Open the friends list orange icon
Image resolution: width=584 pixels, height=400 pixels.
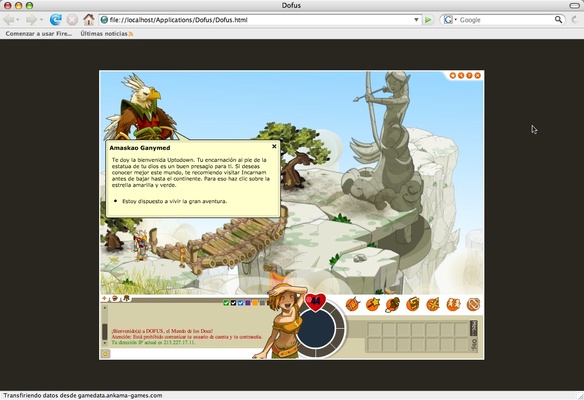(453, 304)
